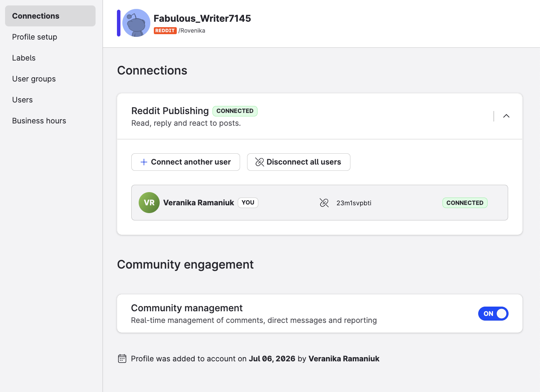Click Connect another user button
The width and height of the screenshot is (540, 392).
[x=186, y=162]
